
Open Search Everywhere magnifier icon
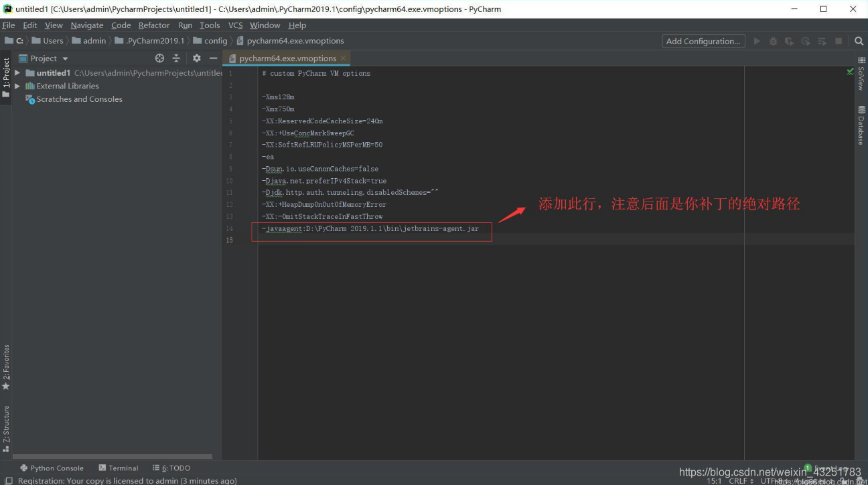point(859,41)
